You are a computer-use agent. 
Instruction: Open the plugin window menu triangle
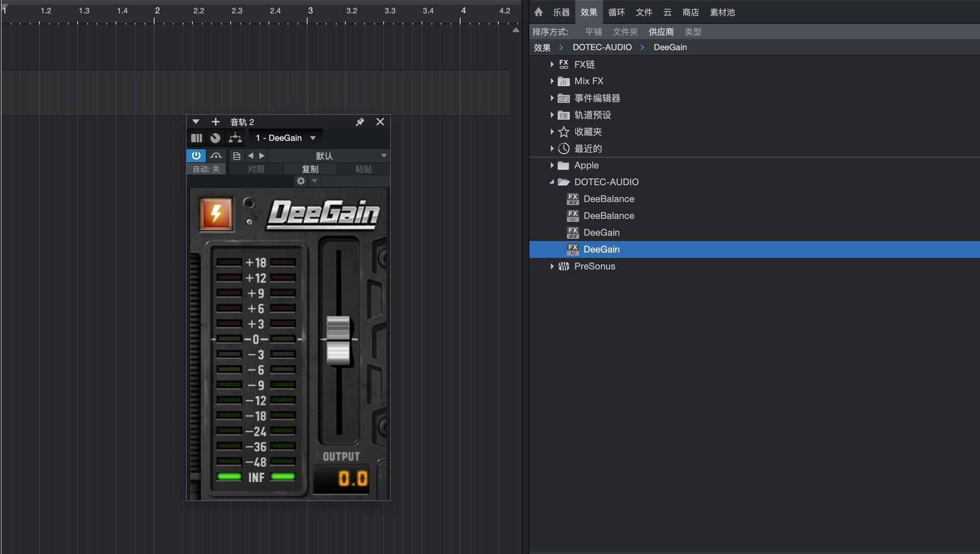point(195,122)
